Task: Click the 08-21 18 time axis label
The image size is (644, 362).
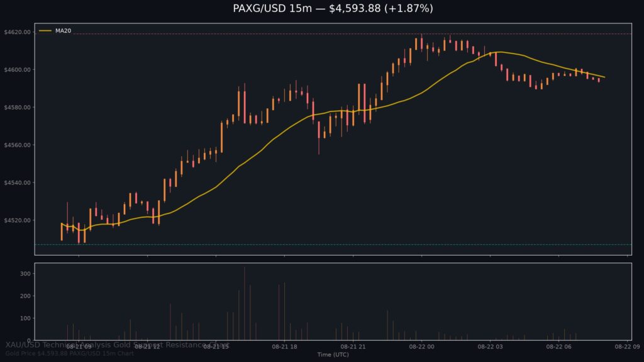Action: click(x=285, y=347)
